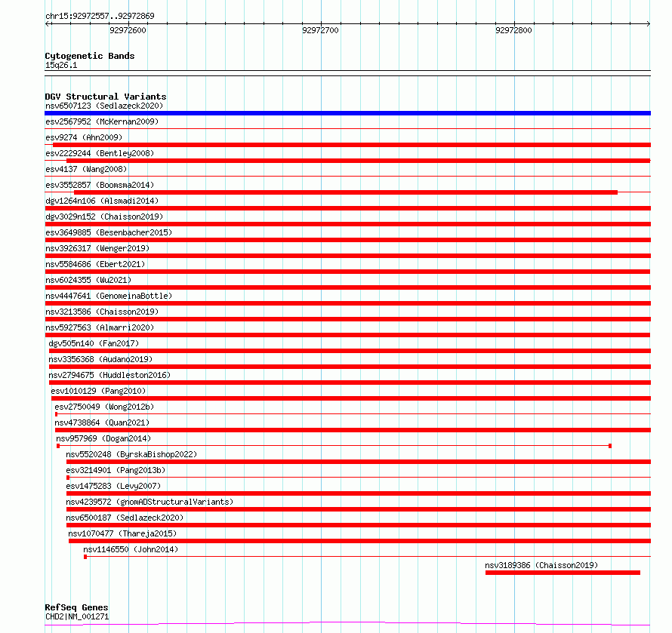Open dgv1264n106 (Alsmadi2014) variant

click(102, 201)
